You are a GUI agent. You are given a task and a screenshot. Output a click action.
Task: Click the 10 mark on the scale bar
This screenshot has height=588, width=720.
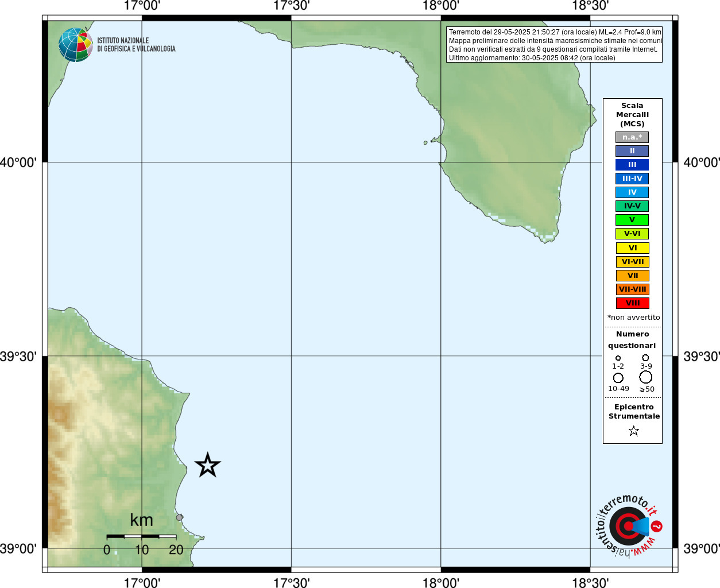click(142, 550)
